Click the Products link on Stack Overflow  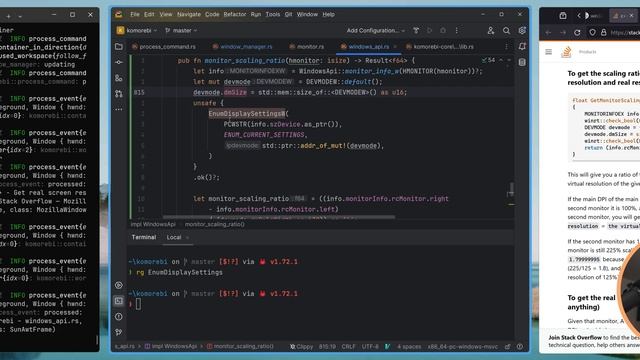point(587,52)
